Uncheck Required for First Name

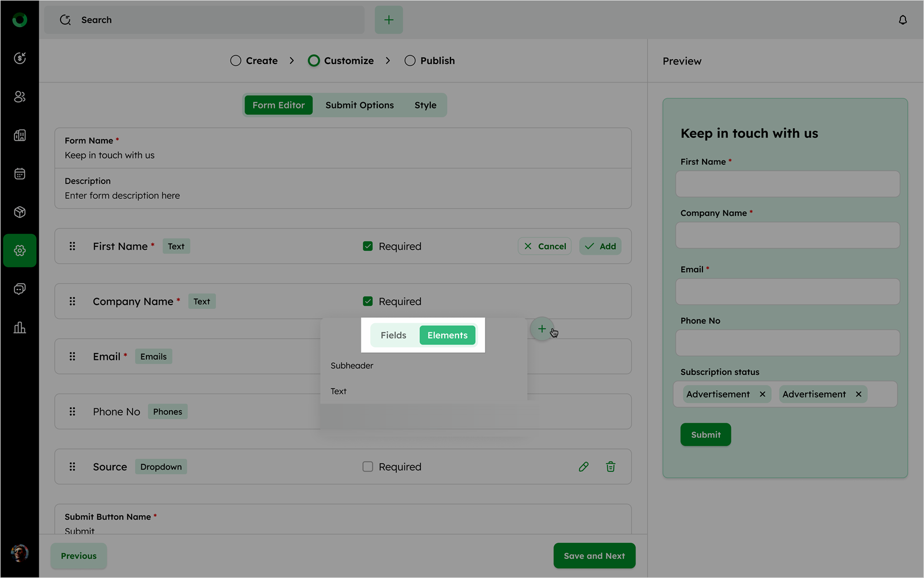point(368,246)
